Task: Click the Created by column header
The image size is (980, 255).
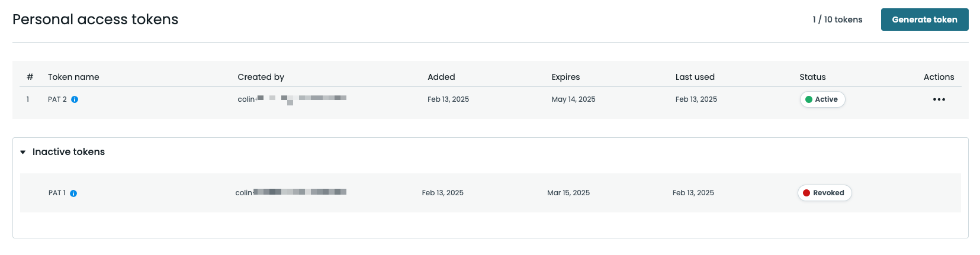Action: click(x=261, y=77)
